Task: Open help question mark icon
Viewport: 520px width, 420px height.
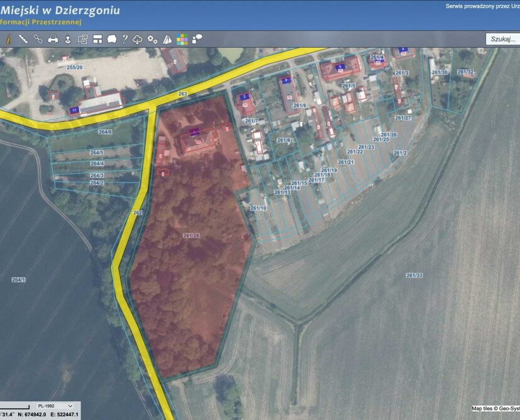Action: coord(125,39)
